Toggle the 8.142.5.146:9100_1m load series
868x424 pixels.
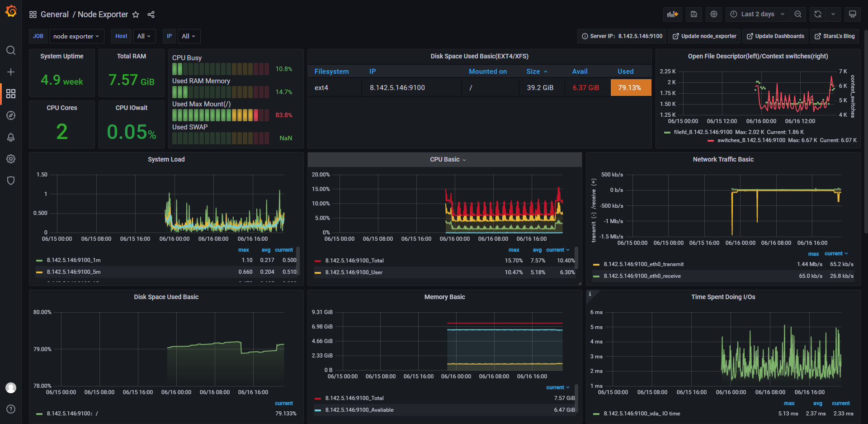tap(73, 260)
